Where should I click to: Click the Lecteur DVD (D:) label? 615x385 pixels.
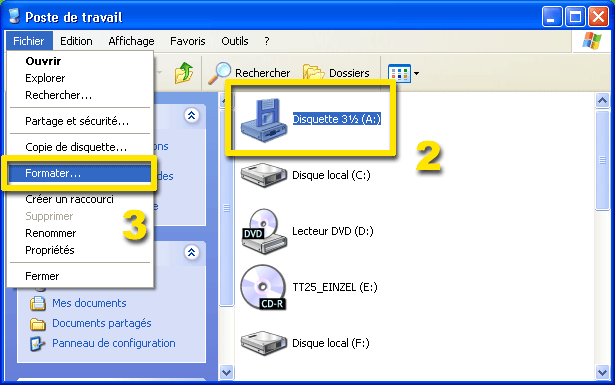point(333,231)
